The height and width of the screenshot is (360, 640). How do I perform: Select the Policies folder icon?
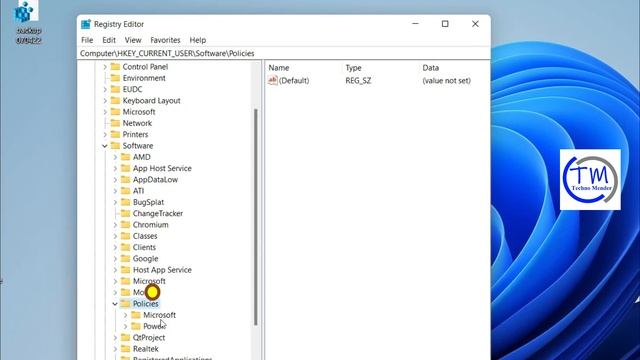pos(126,304)
